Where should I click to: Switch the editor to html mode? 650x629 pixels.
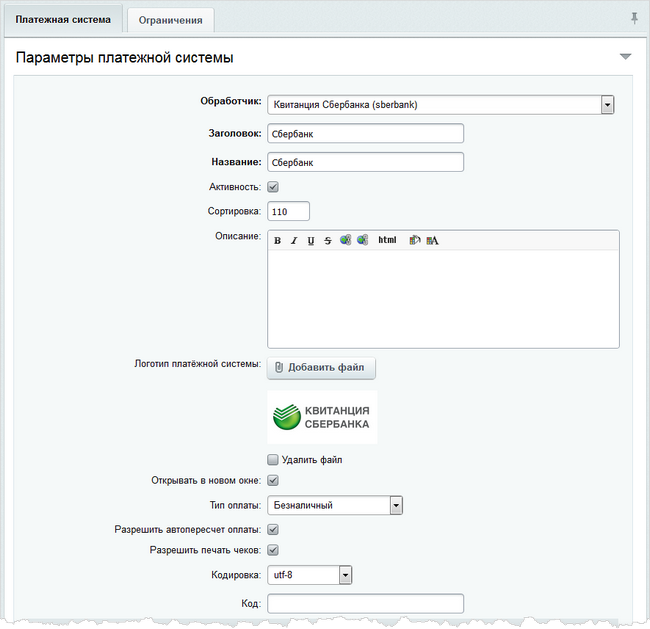(387, 240)
